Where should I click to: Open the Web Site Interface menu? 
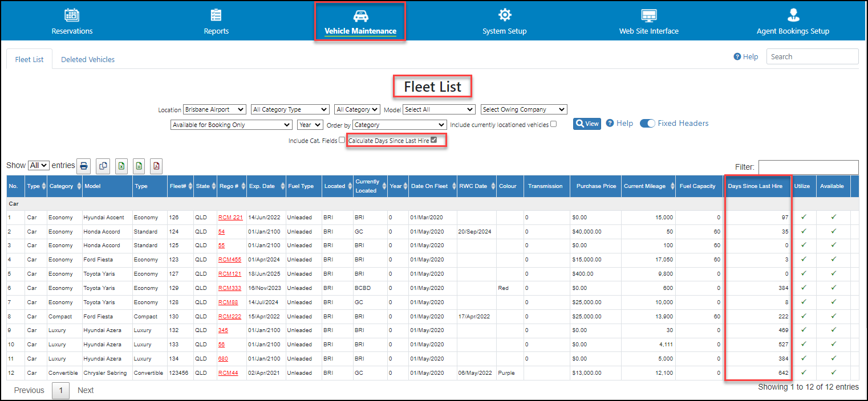649,22
